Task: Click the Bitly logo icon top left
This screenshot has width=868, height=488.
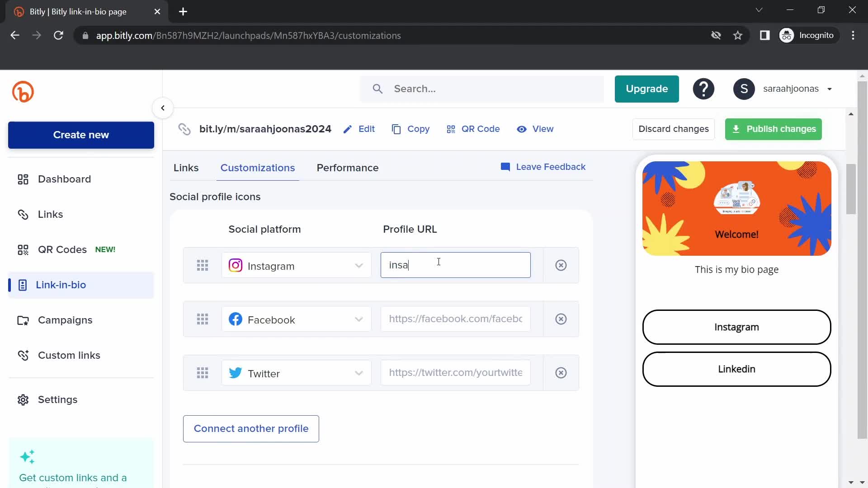Action: point(23,92)
